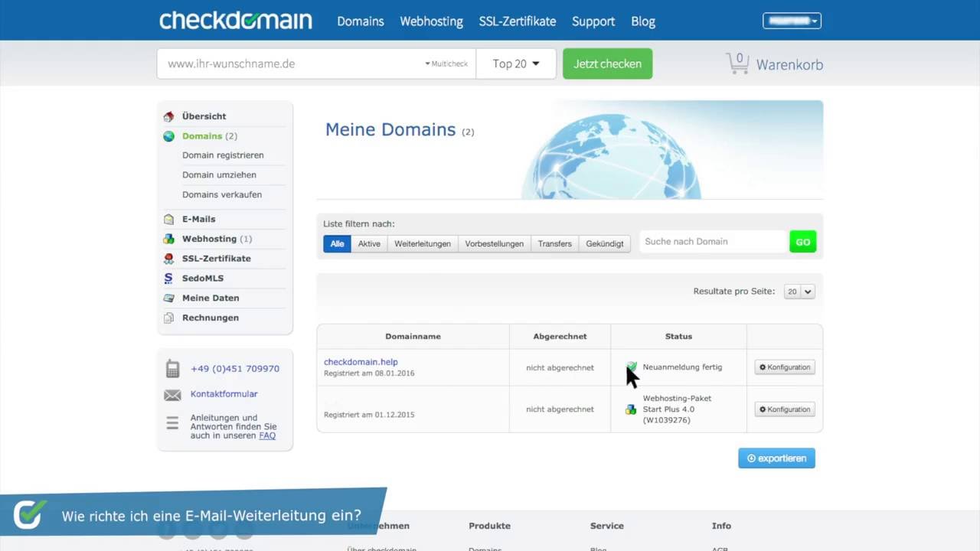This screenshot has width=980, height=551.
Task: Open Support in top navigation
Action: (593, 21)
